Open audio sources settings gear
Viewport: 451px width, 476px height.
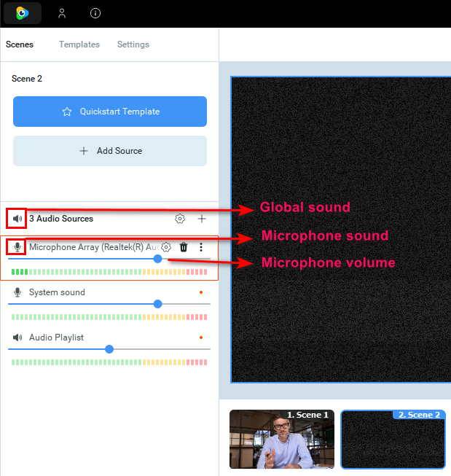[180, 219]
